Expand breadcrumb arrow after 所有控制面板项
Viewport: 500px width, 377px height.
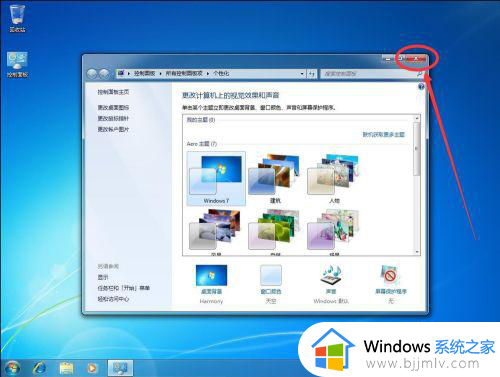[208, 74]
